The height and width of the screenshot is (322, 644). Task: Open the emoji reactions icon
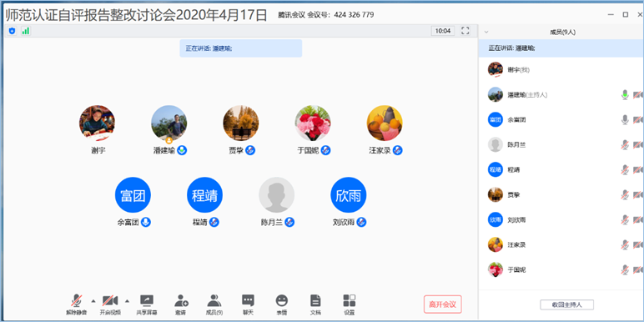click(282, 300)
